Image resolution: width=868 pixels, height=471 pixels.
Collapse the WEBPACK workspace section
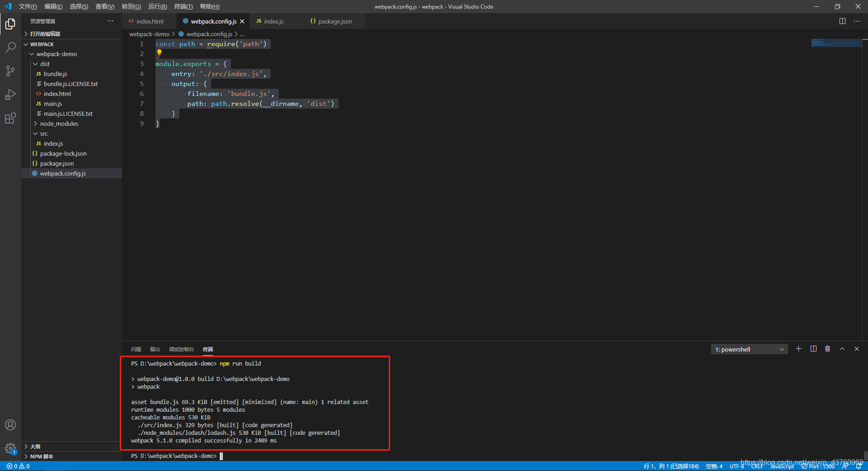71,44
